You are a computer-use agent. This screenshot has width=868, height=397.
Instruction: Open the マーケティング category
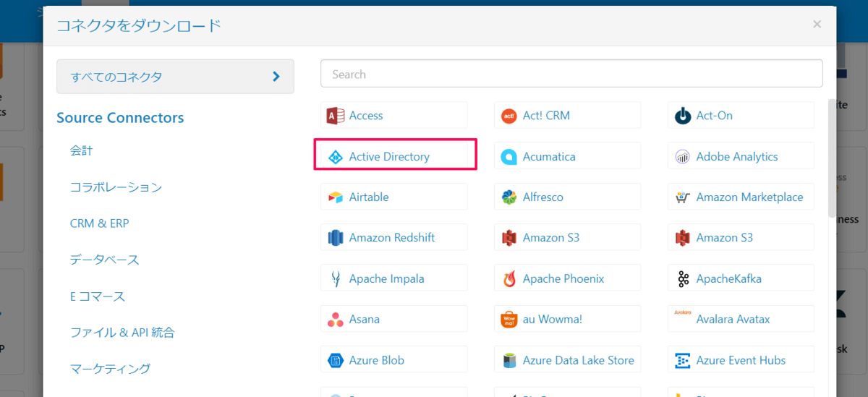click(x=111, y=369)
